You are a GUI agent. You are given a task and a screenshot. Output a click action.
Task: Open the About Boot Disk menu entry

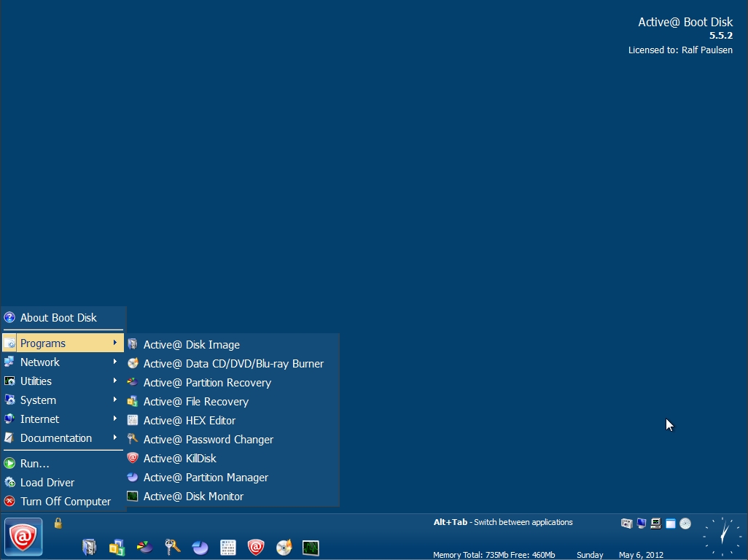click(x=58, y=317)
